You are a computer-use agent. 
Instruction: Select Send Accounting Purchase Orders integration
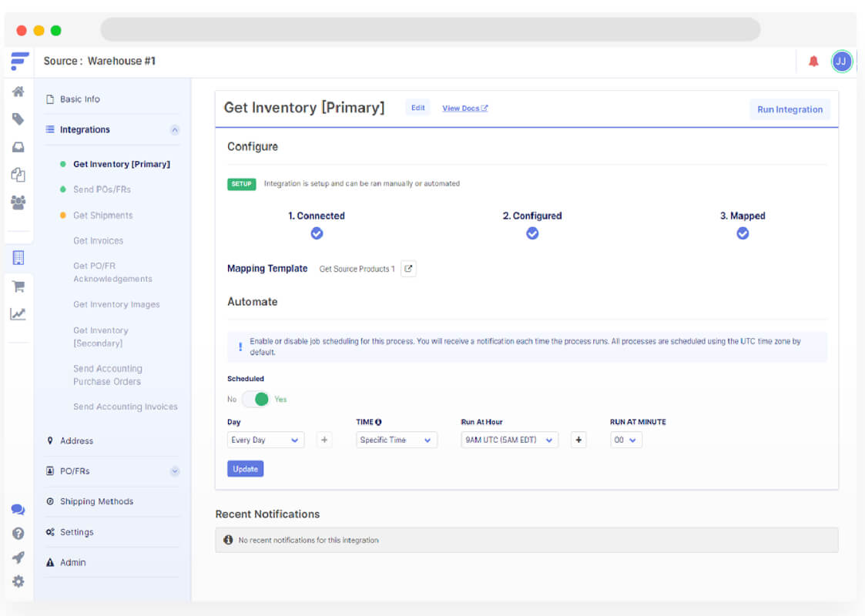pyautogui.click(x=108, y=375)
